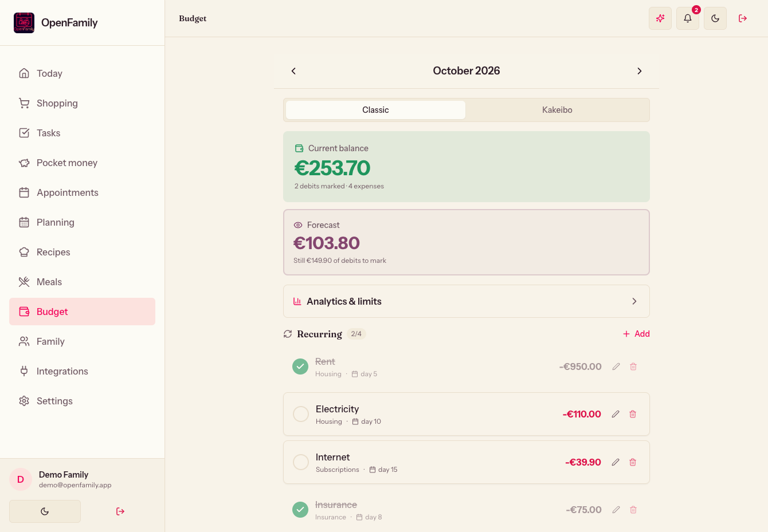Open Shopping in the sidebar
The height and width of the screenshot is (532, 768).
tap(82, 103)
